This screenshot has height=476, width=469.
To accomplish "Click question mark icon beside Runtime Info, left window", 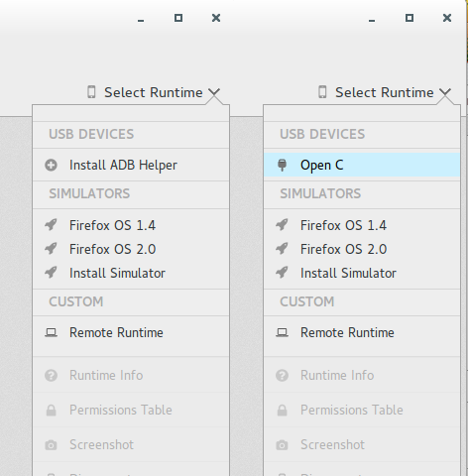I will tap(51, 376).
